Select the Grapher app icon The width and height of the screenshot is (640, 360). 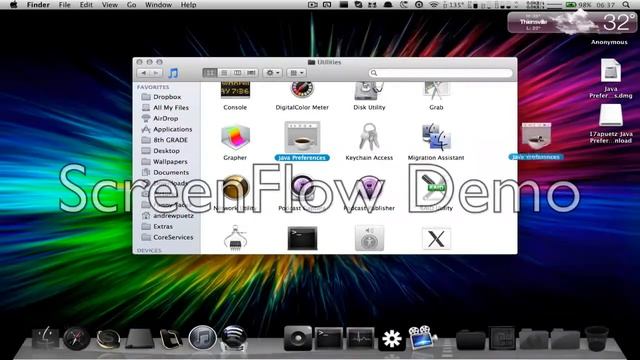[x=235, y=138]
